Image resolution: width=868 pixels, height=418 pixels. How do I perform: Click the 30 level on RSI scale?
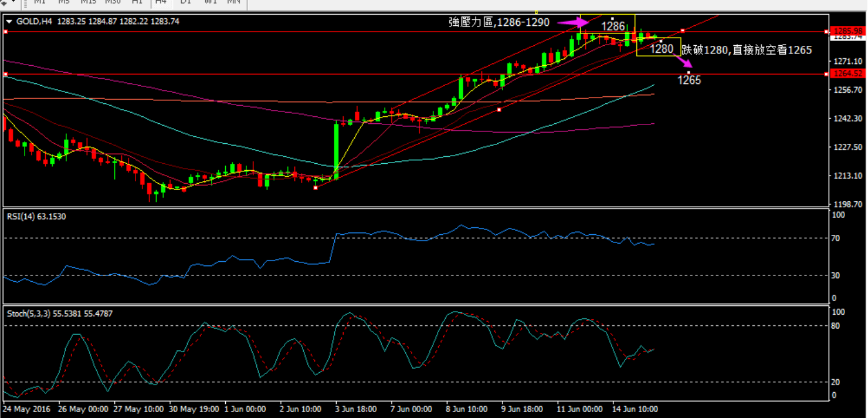click(835, 275)
